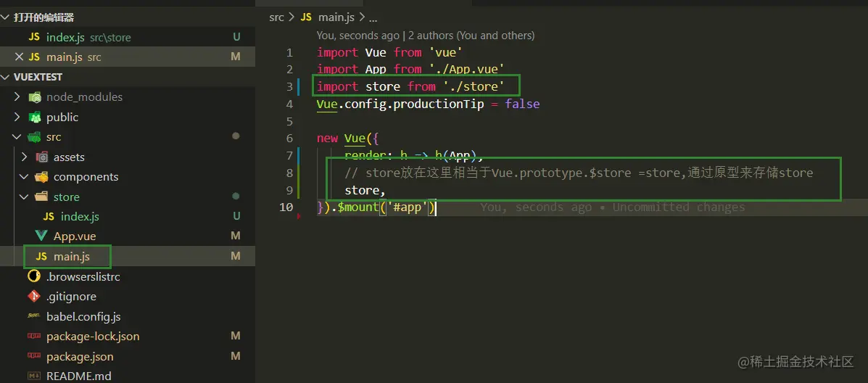Click the git icon beside .gitignore
This screenshot has height=383, width=868.
tap(34, 296)
